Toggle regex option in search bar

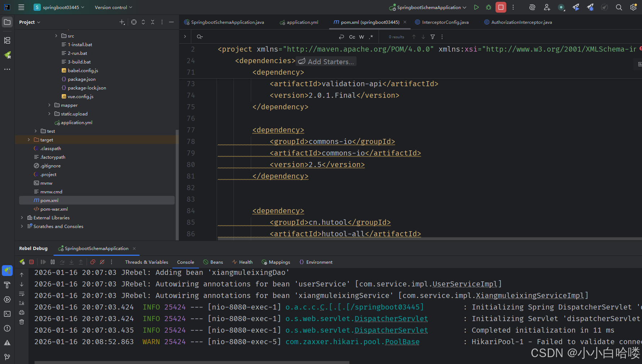(371, 37)
